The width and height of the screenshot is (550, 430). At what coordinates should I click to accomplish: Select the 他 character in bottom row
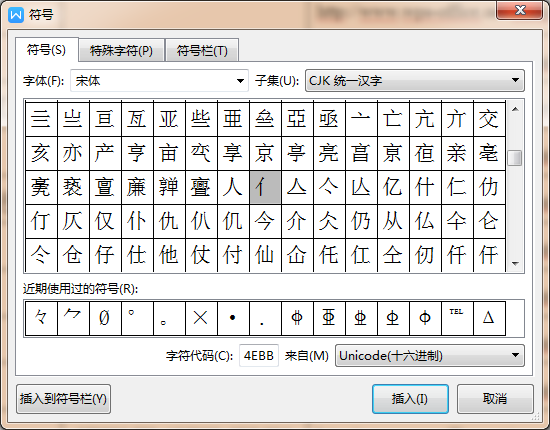point(169,255)
